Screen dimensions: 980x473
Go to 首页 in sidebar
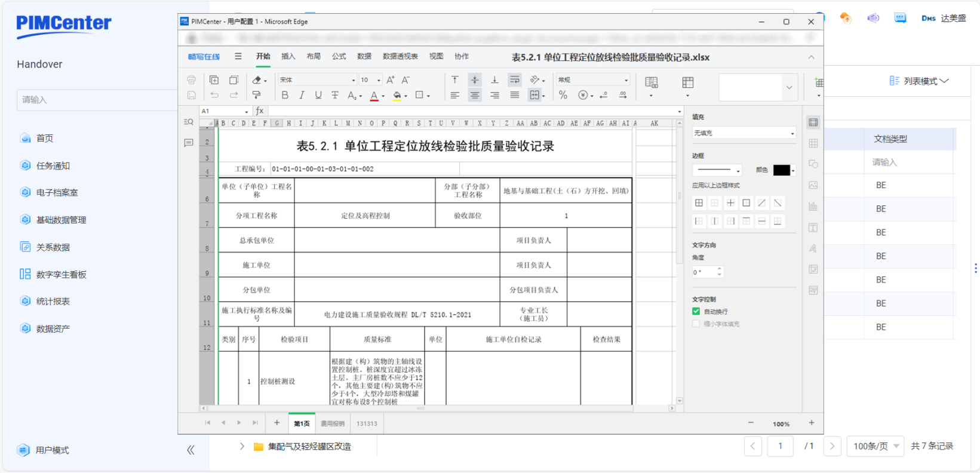click(45, 139)
